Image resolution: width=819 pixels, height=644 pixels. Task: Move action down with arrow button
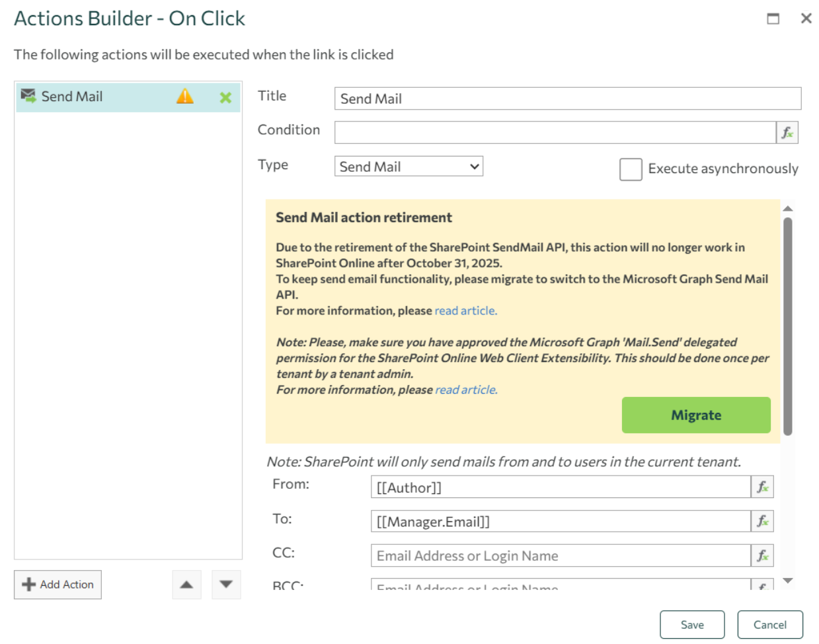tap(226, 585)
